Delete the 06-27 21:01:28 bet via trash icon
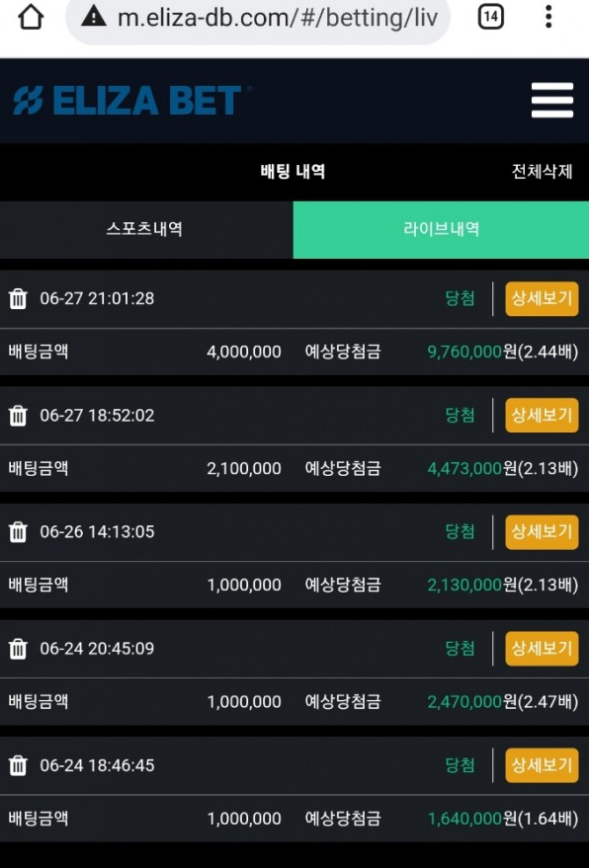The image size is (589, 868). (18, 298)
